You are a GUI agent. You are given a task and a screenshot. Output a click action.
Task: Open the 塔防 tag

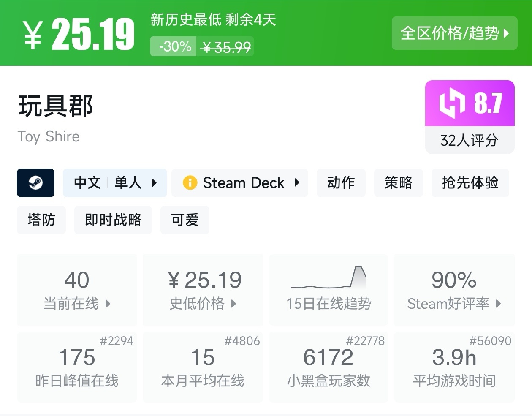[x=41, y=220]
